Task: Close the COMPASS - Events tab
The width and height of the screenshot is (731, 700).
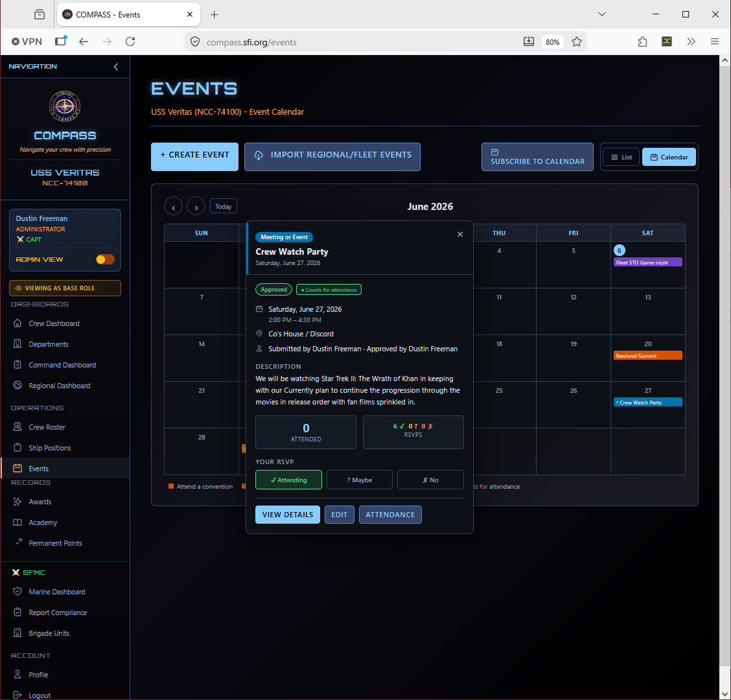Action: coord(190,14)
